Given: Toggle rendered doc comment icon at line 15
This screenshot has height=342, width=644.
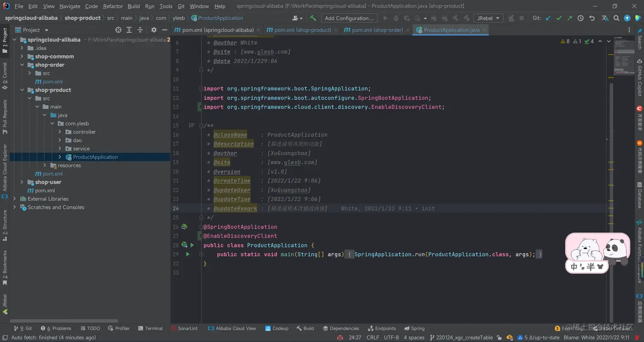Looking at the screenshot, I should 192,125.
